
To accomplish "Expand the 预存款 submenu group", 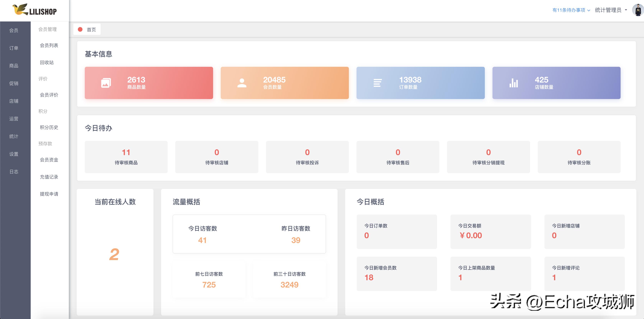I will tap(45, 144).
